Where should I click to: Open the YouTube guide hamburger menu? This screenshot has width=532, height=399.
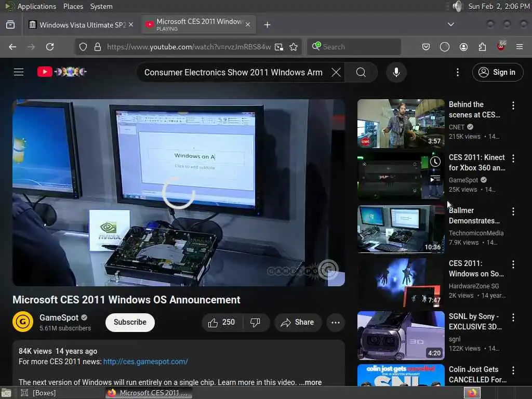click(19, 72)
